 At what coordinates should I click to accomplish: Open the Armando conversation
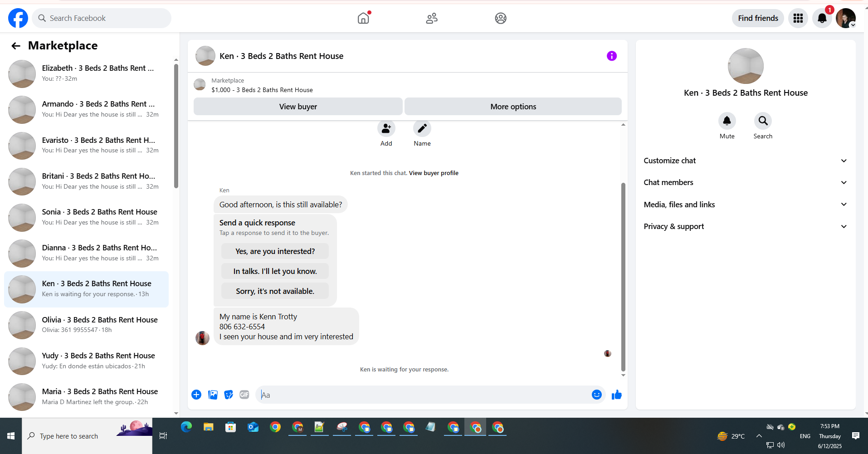tap(86, 109)
